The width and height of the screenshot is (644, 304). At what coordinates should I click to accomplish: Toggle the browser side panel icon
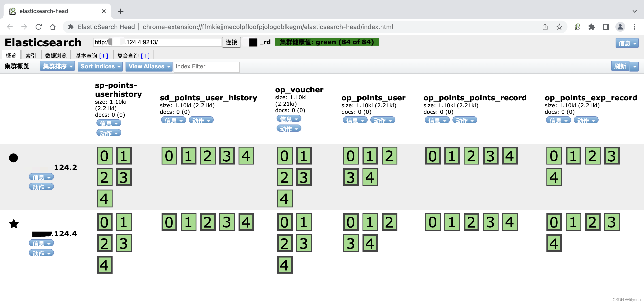point(606,27)
